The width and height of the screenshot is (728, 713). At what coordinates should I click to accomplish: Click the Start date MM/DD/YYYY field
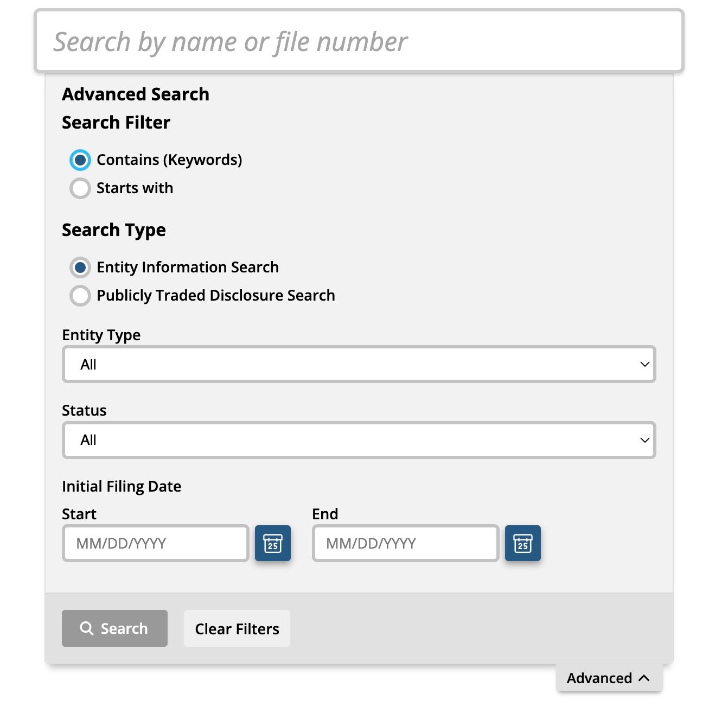[156, 543]
